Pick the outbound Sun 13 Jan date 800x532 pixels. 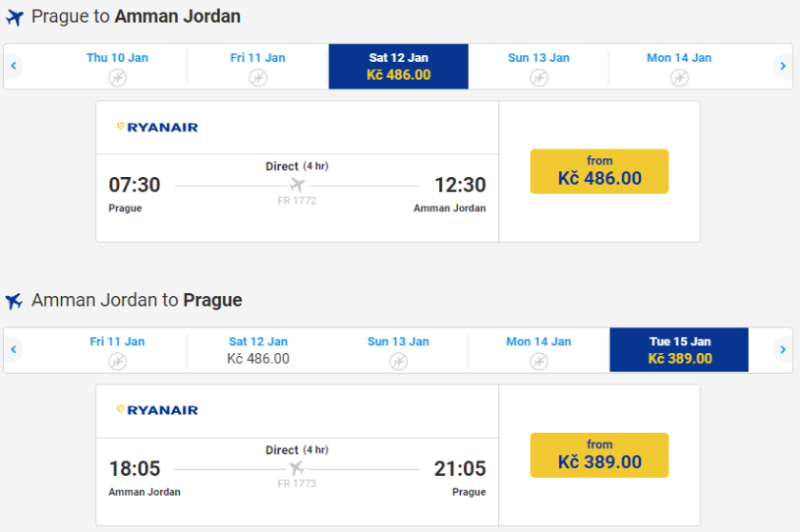click(539, 67)
